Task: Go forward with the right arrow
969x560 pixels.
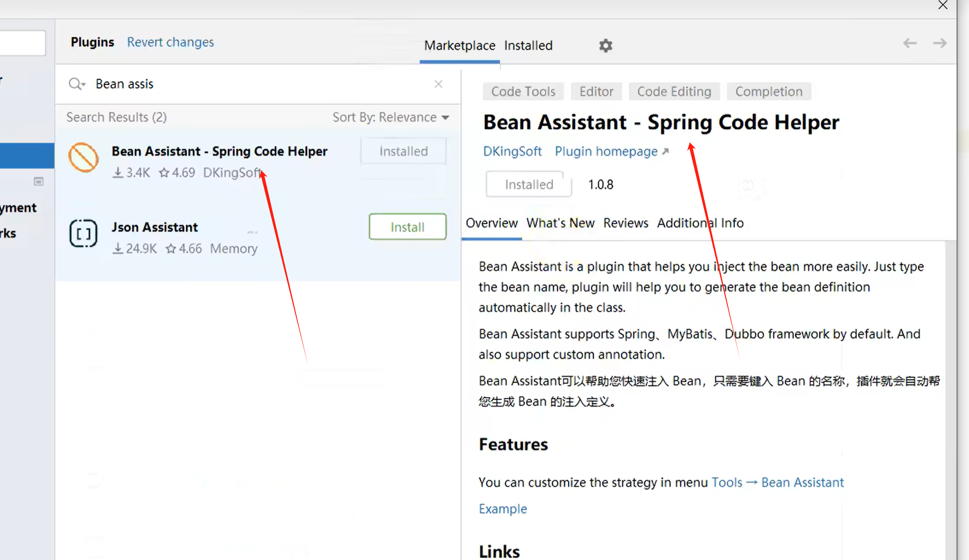Action: click(x=940, y=43)
